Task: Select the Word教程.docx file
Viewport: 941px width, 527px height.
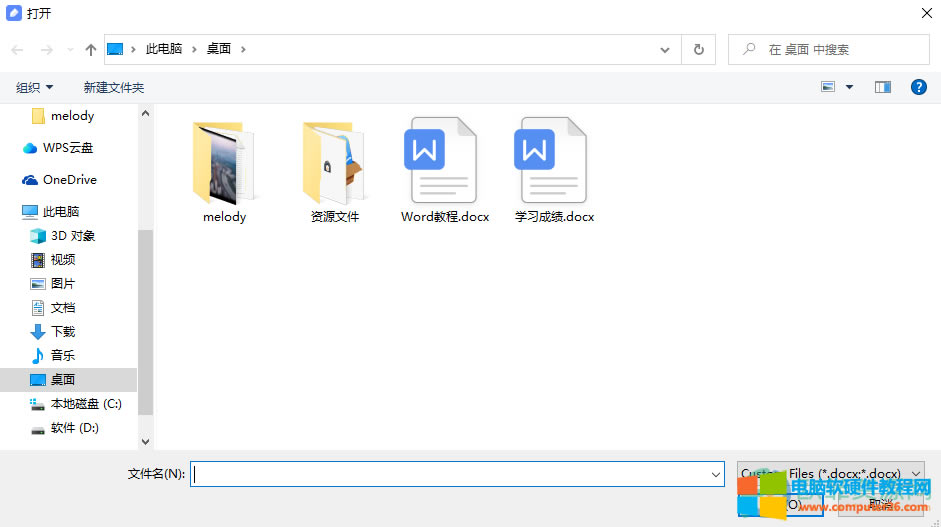Action: click(444, 163)
